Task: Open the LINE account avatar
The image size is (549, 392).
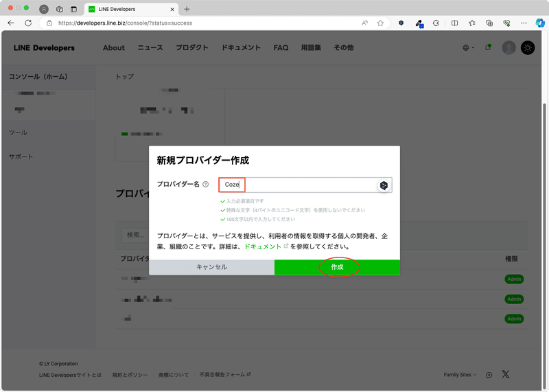Action: [509, 47]
